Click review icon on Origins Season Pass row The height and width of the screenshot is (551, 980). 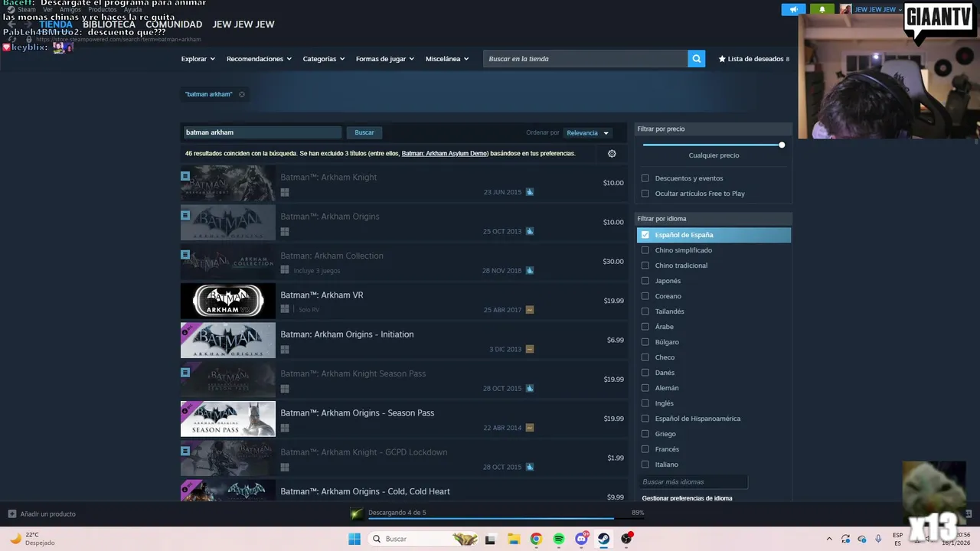tap(530, 428)
